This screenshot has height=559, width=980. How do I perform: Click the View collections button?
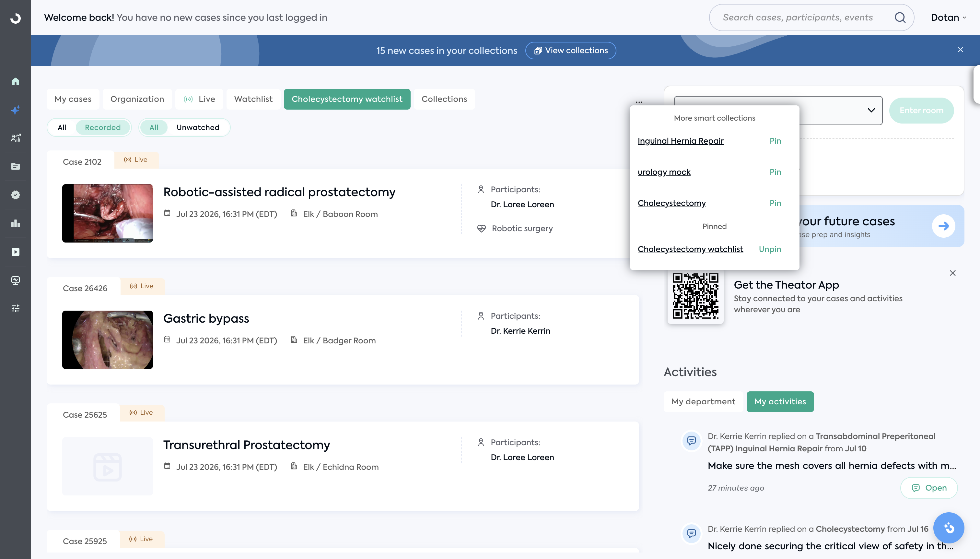(571, 51)
